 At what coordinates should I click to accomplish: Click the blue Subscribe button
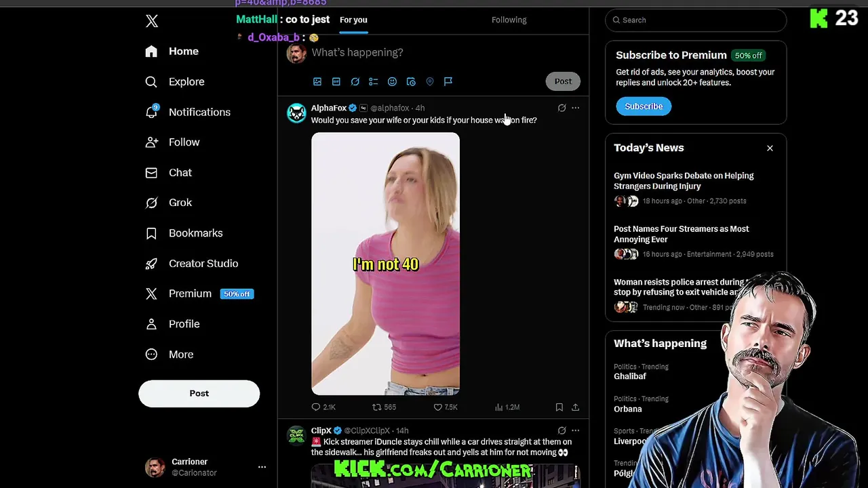[x=644, y=106]
